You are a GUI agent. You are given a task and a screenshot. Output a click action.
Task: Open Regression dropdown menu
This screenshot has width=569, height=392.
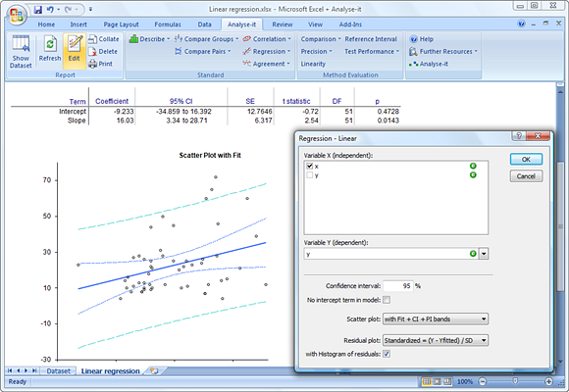point(267,52)
